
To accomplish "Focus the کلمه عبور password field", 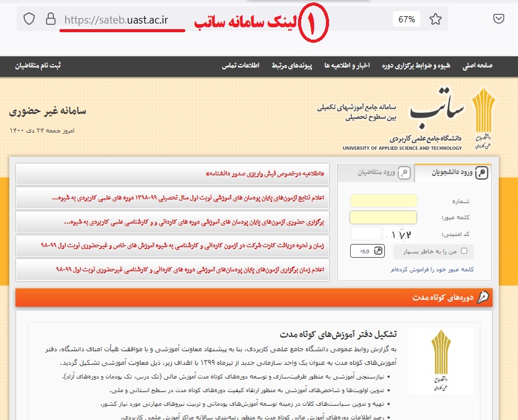I will pyautogui.click(x=384, y=217).
